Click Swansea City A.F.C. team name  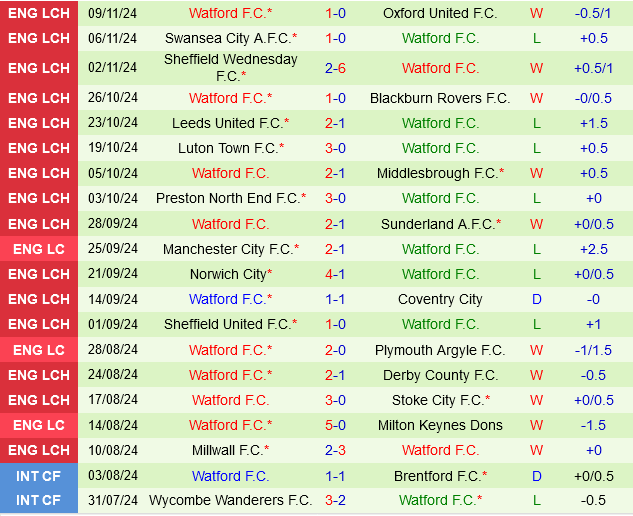tap(228, 38)
